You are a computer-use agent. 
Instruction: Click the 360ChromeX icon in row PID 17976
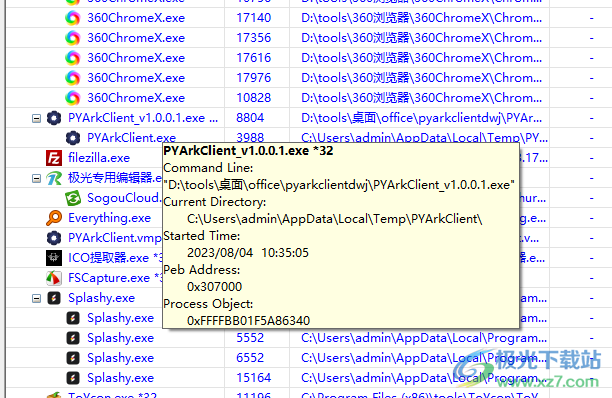(73, 78)
